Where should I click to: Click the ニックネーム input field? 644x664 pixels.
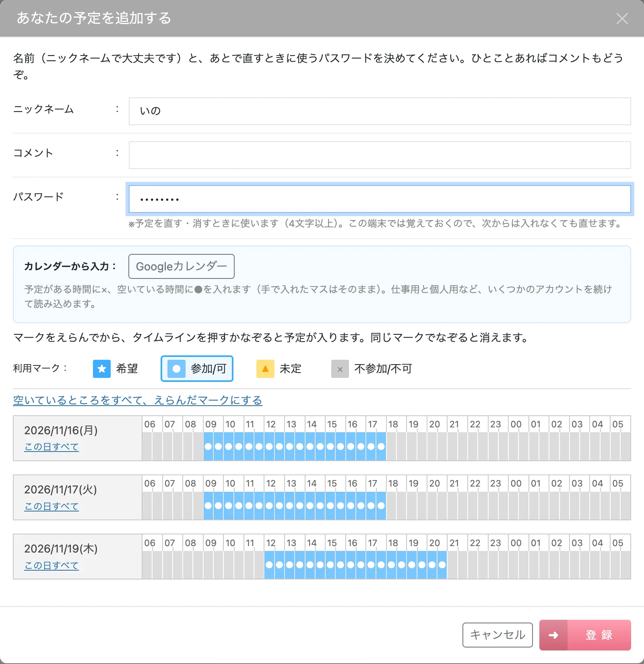click(x=380, y=111)
